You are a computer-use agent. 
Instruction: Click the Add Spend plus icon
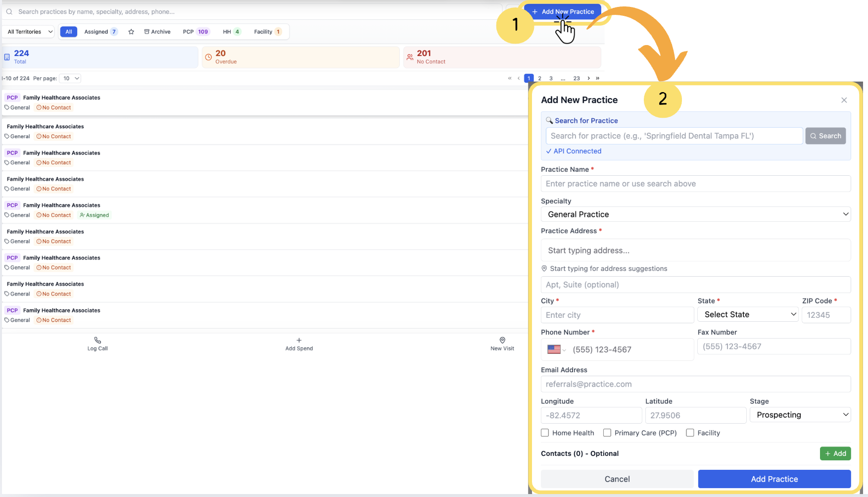pyautogui.click(x=299, y=341)
